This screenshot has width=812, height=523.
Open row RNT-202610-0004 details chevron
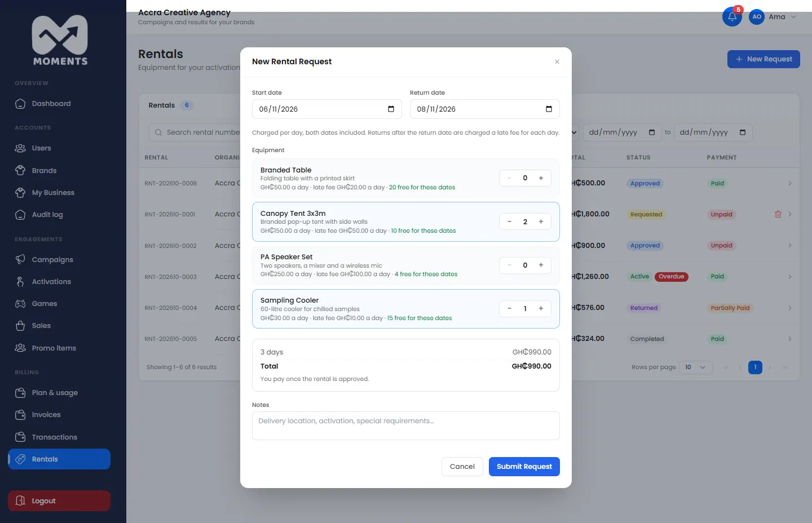[790, 308]
